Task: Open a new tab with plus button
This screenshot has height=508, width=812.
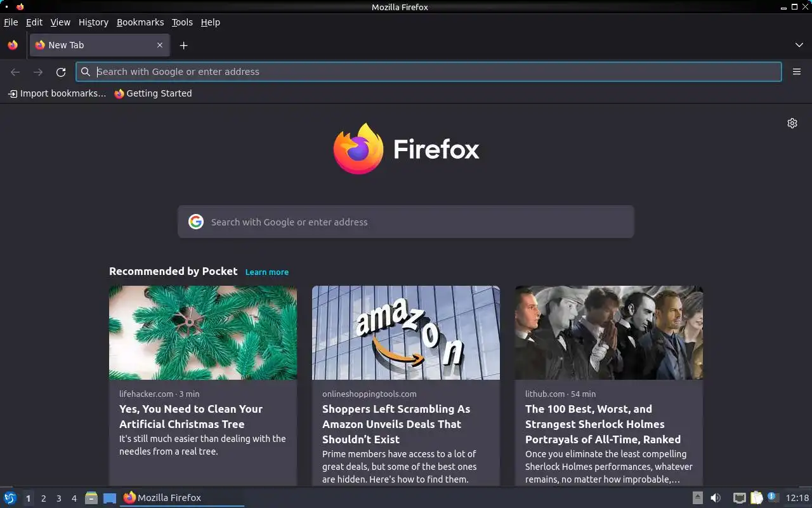Action: [x=183, y=45]
